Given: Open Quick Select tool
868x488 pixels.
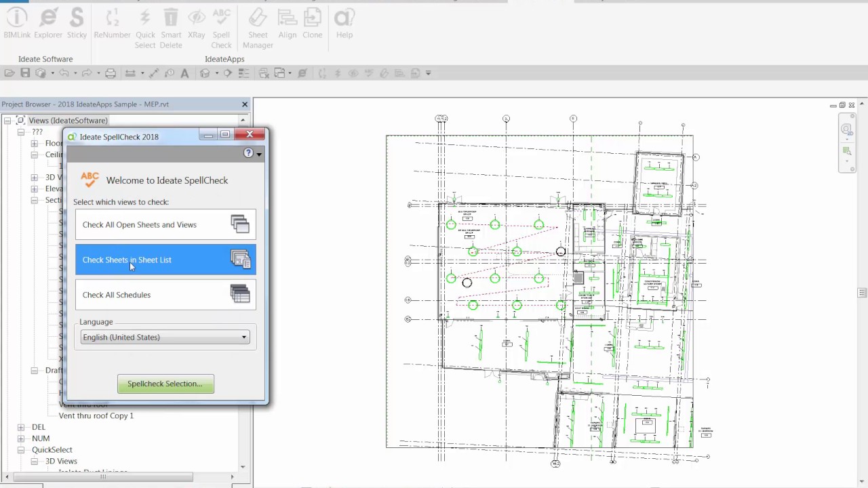Looking at the screenshot, I should click(145, 28).
